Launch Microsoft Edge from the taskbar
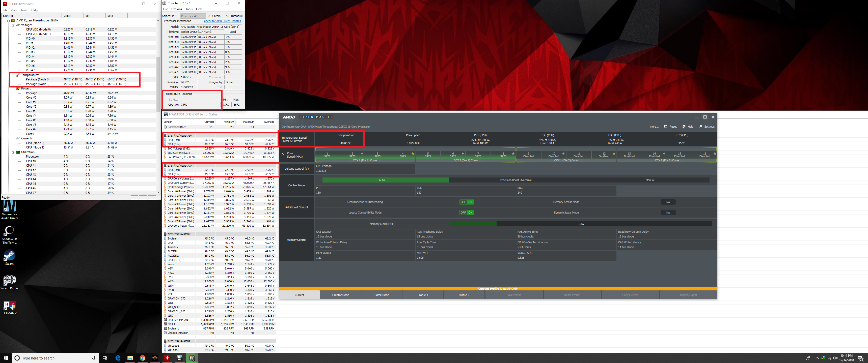Screen dimensions: 868x363 pos(118,358)
